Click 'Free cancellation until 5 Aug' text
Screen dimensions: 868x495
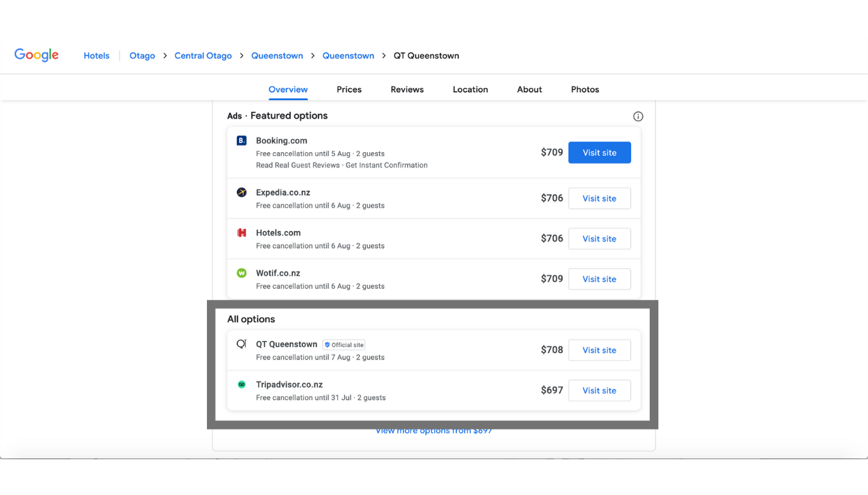tap(302, 153)
